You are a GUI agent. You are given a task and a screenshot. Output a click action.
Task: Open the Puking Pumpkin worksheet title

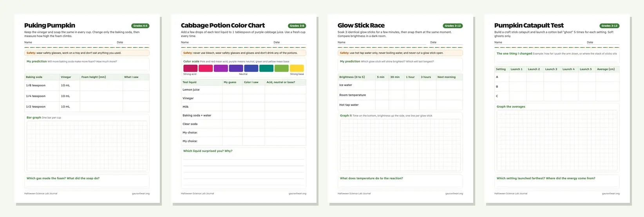50,26
